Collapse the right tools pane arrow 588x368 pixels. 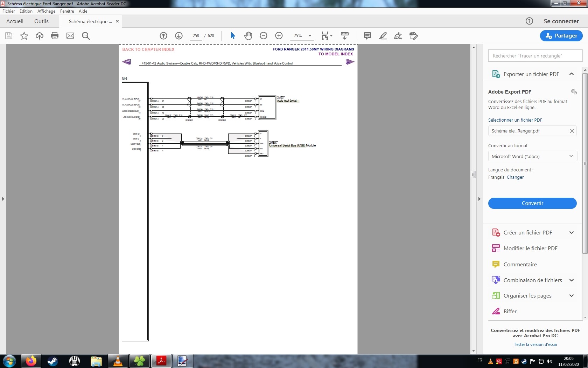pyautogui.click(x=479, y=199)
